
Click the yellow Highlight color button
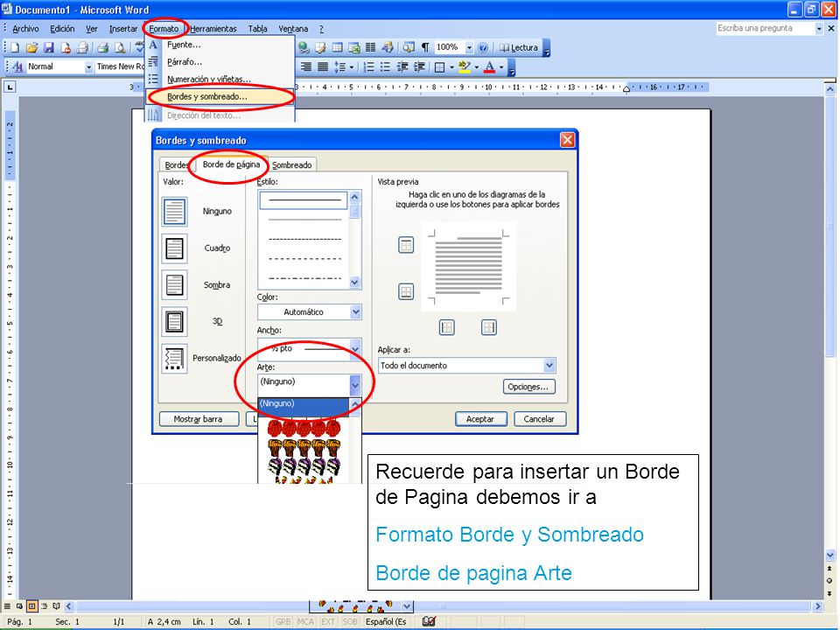coord(465,67)
